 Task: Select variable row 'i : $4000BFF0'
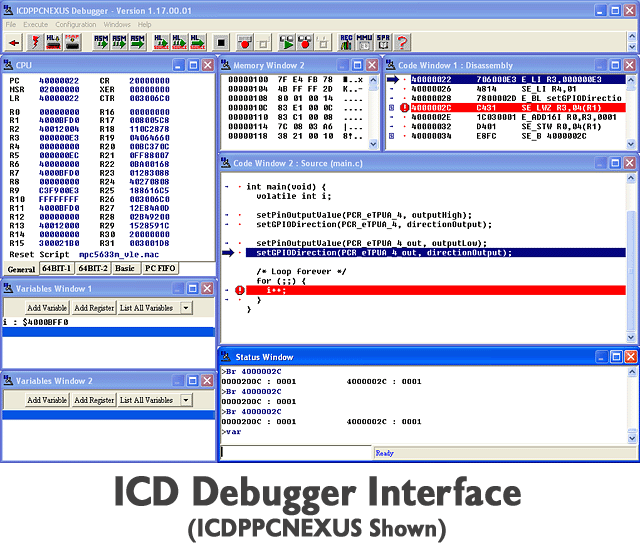coord(108,322)
